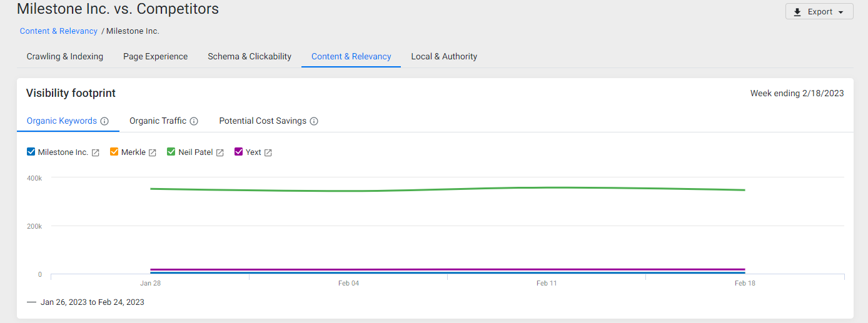Click the Jan 28 axis label
Image resolution: width=868 pixels, height=323 pixels.
[x=150, y=283]
